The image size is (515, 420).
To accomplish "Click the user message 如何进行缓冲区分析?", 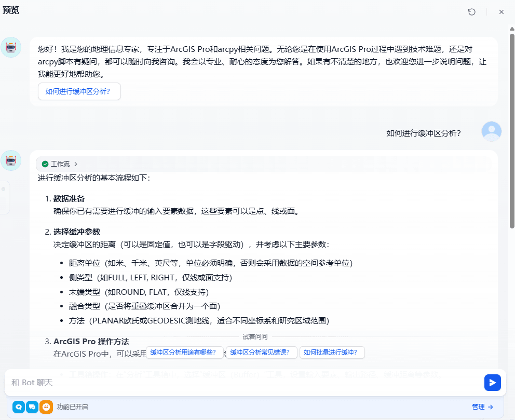I will 423,133.
